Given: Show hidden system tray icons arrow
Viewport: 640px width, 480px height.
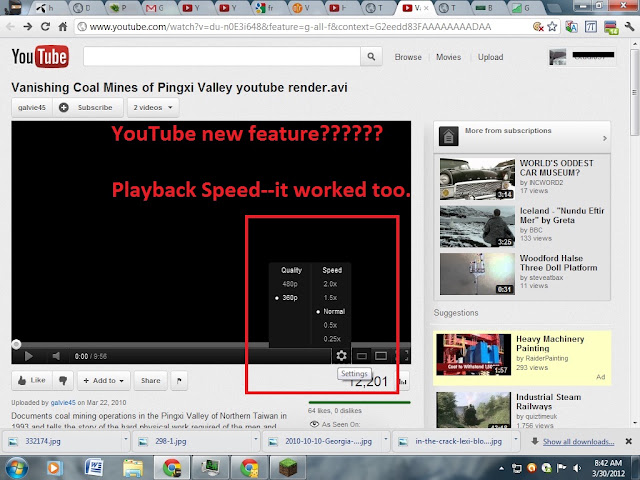Looking at the screenshot, I should point(501,468).
